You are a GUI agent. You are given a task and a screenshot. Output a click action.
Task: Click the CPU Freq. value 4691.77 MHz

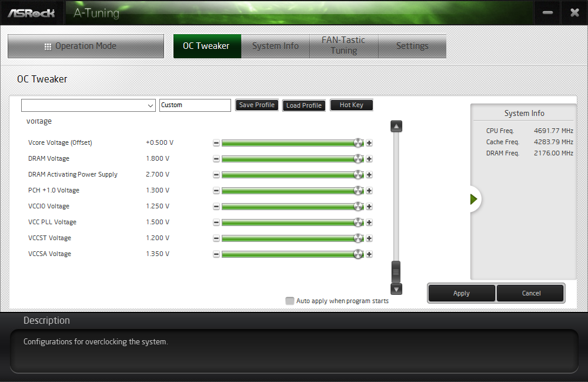[553, 131]
